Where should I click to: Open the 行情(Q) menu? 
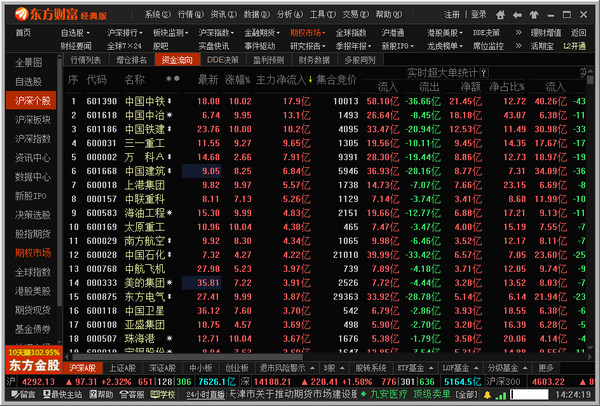191,15
